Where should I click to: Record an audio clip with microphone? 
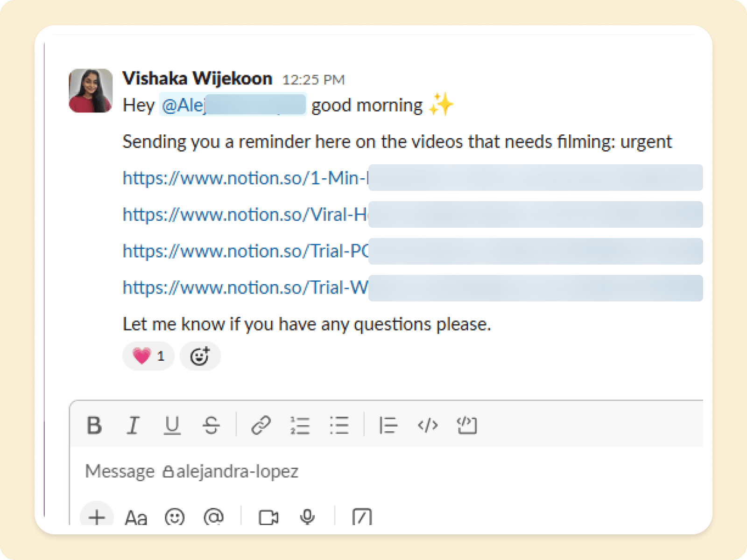pos(307,517)
